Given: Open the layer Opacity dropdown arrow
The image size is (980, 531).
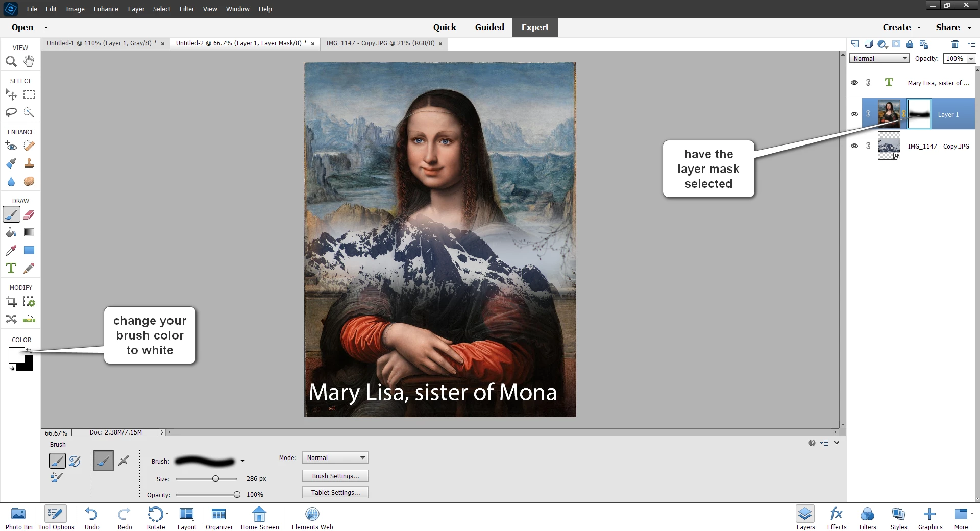Looking at the screenshot, I should pos(971,59).
